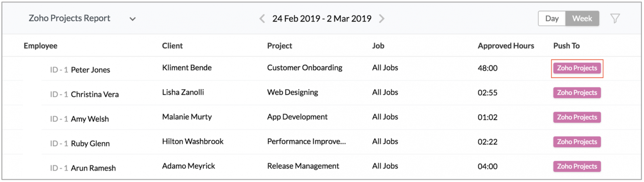
Task: Go to next week arrow
Action: pyautogui.click(x=381, y=19)
